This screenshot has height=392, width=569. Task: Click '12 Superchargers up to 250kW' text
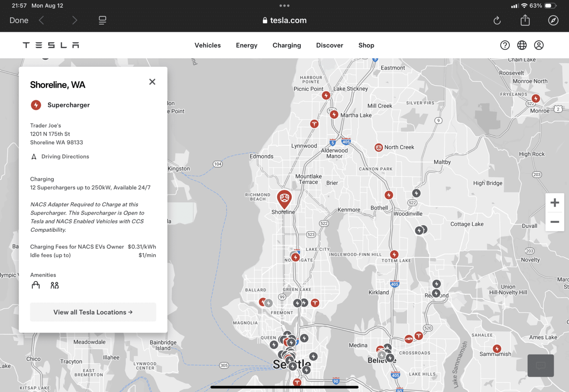pos(70,188)
